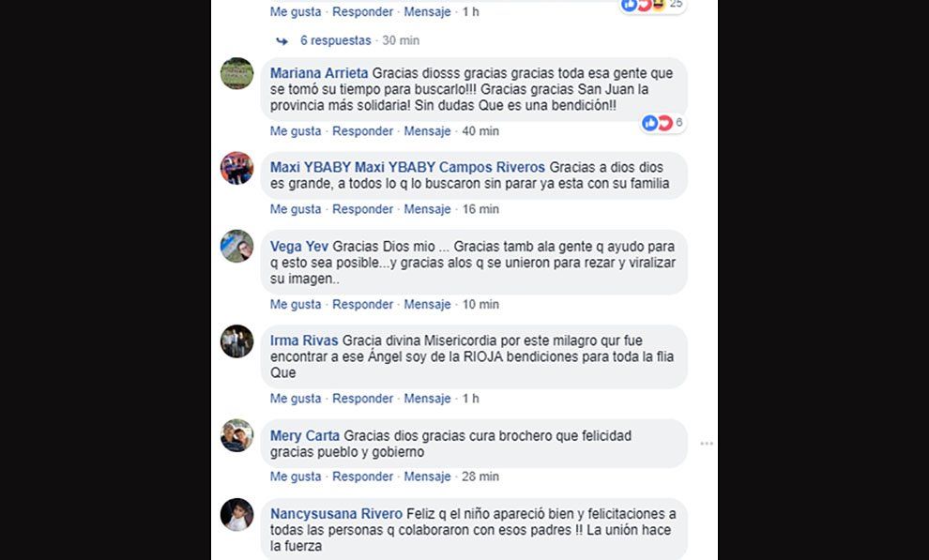Expand the 6 respuestas reply thread

click(335, 40)
